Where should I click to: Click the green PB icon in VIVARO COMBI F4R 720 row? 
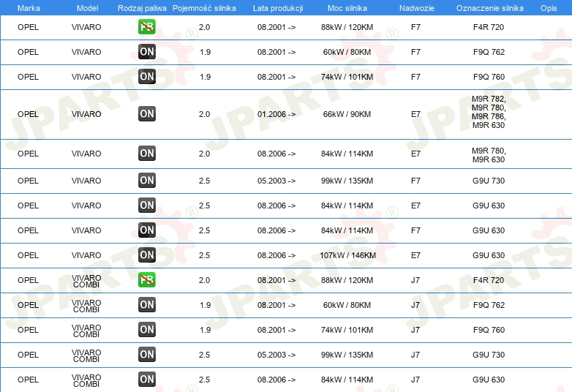pos(146,279)
